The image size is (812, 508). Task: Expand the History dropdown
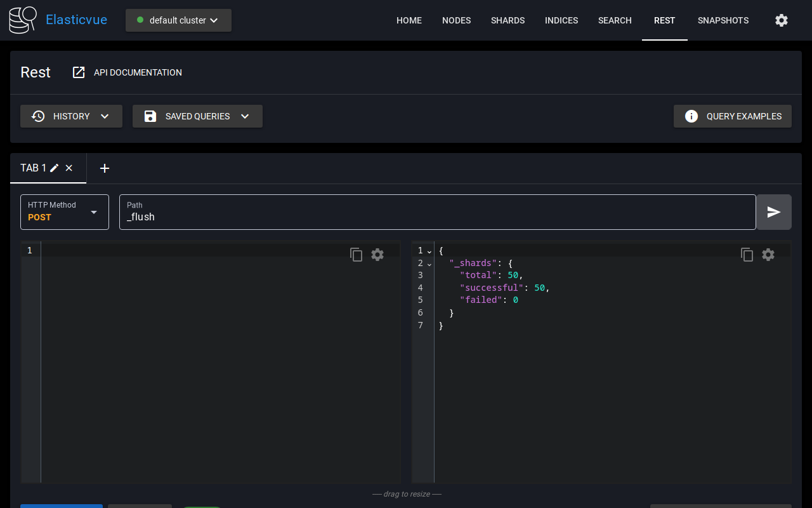coord(71,116)
